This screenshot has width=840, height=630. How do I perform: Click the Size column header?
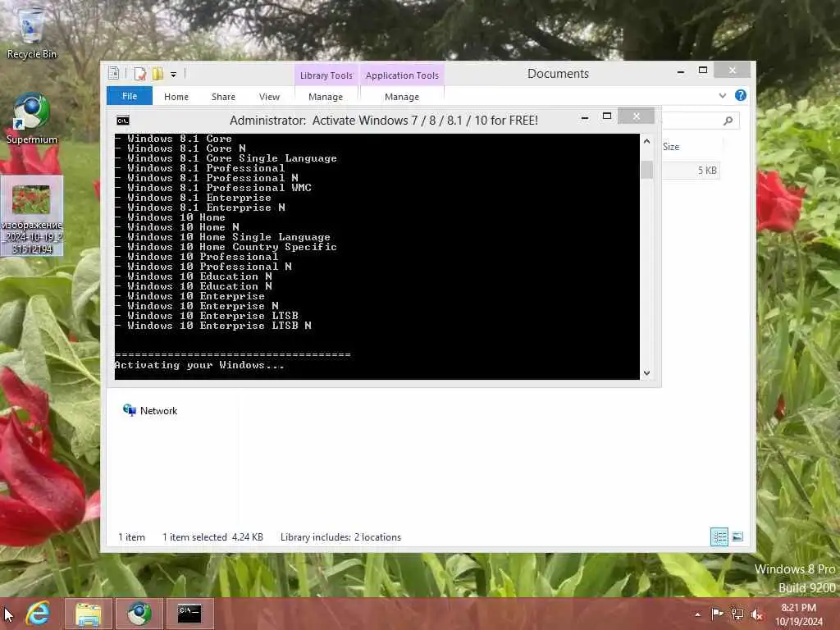(671, 147)
